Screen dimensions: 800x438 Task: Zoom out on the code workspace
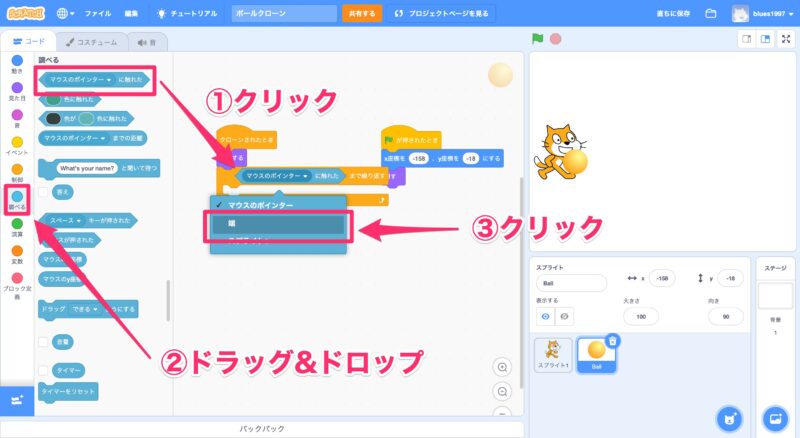pos(503,391)
